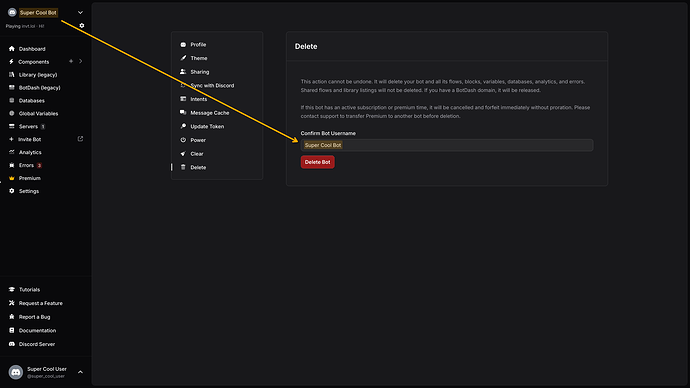Open the Dashboard home icon
The width and height of the screenshot is (690, 388).
click(x=12, y=49)
